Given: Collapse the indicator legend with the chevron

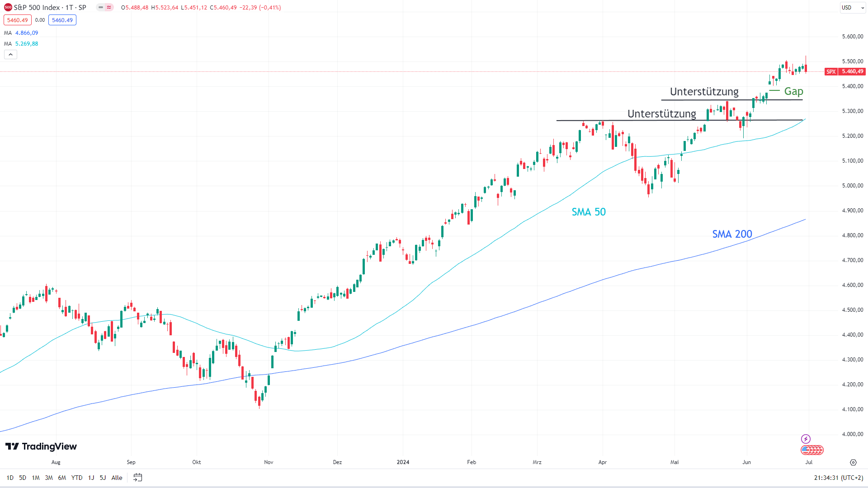Looking at the screenshot, I should click(11, 55).
